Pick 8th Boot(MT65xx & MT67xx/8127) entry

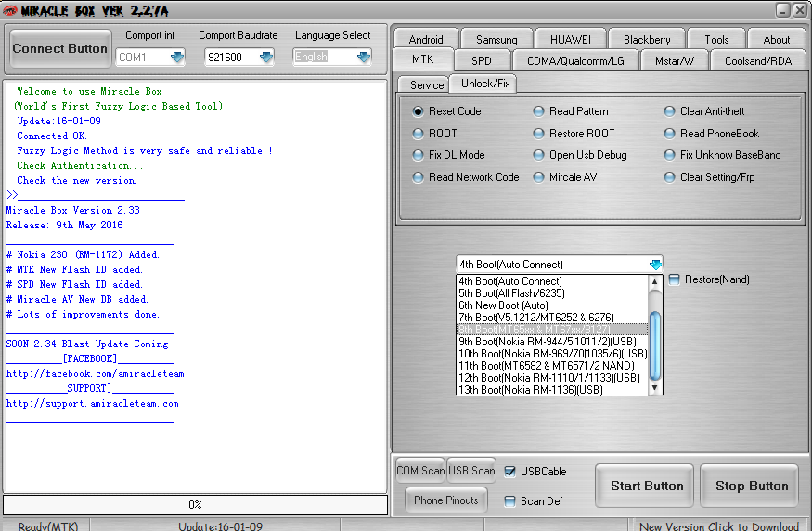click(x=552, y=330)
